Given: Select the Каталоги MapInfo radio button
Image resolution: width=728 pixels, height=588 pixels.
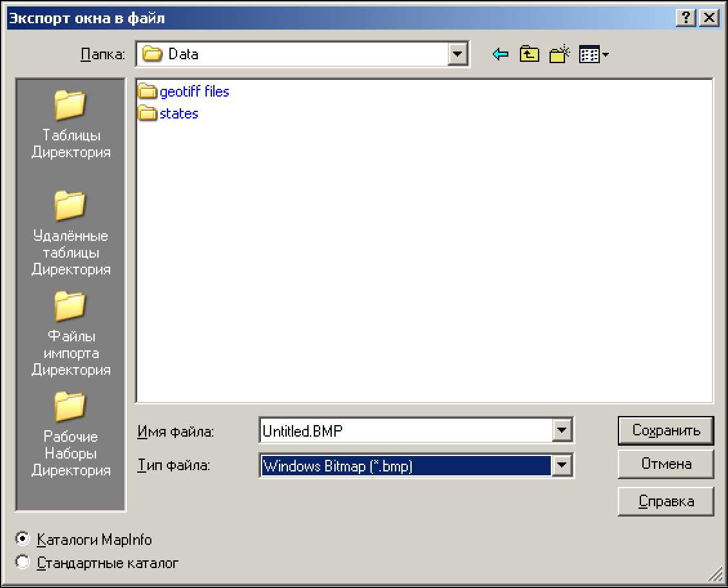Looking at the screenshot, I should 23,539.
